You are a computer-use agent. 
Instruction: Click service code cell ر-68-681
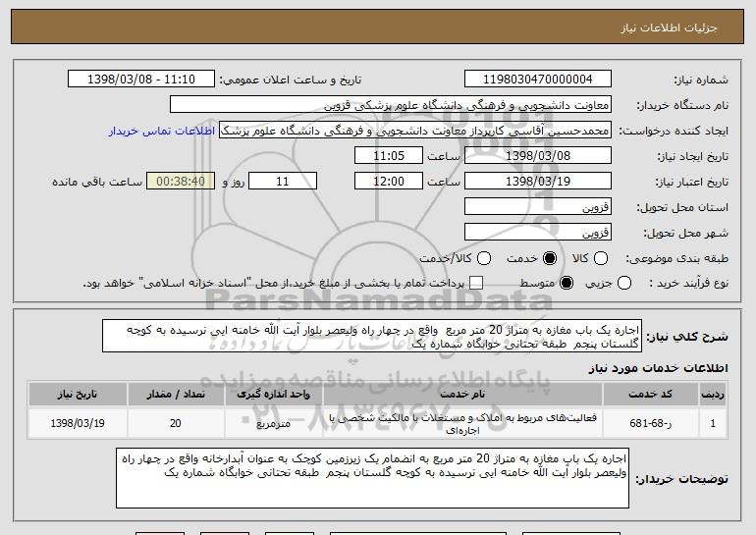click(x=650, y=423)
